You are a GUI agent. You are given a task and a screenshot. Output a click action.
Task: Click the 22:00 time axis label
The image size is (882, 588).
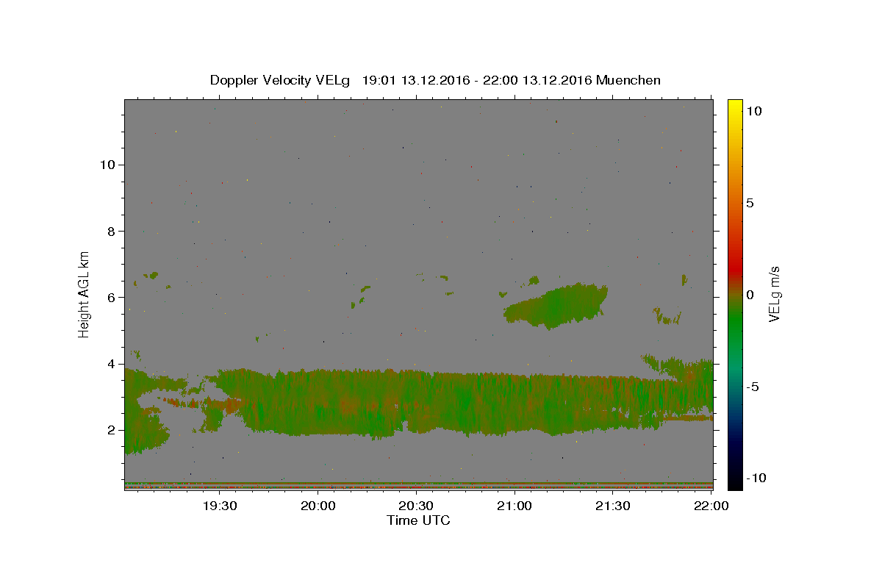tap(711, 506)
